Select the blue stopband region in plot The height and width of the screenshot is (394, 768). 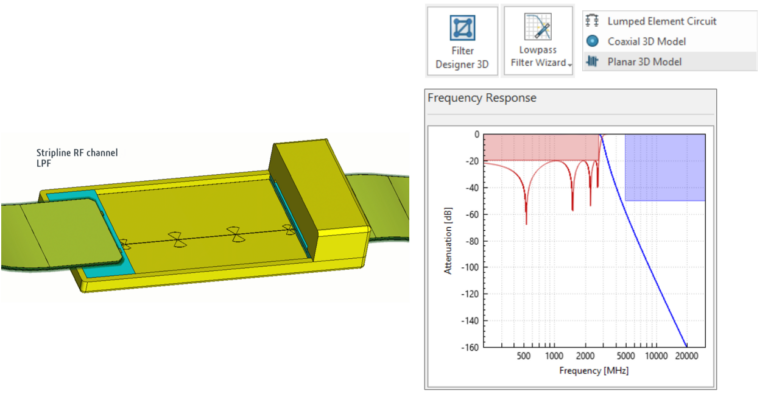click(x=665, y=168)
